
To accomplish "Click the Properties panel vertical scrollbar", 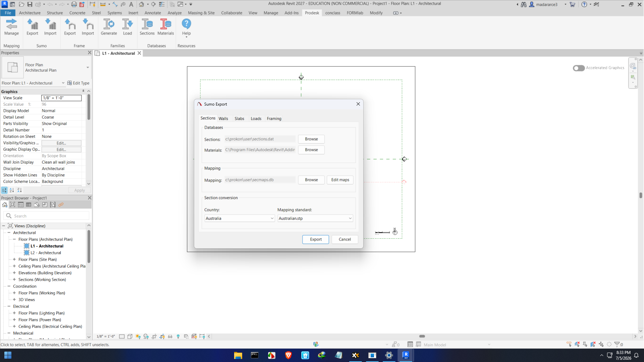I will point(89,107).
